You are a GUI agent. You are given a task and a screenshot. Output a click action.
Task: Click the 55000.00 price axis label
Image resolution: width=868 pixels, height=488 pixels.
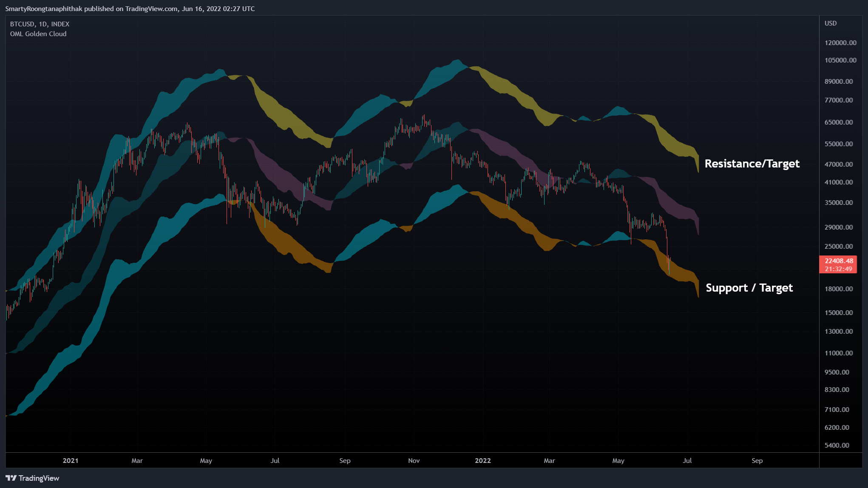839,144
